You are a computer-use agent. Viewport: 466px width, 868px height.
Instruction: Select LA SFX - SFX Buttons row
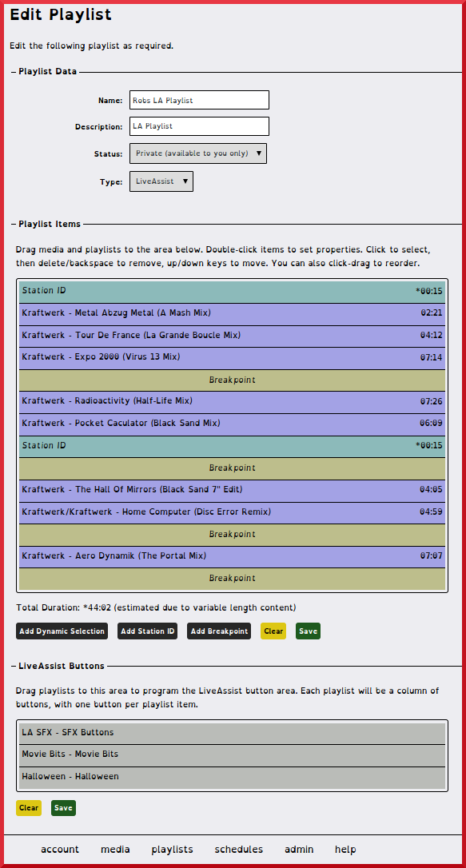pyautogui.click(x=233, y=734)
